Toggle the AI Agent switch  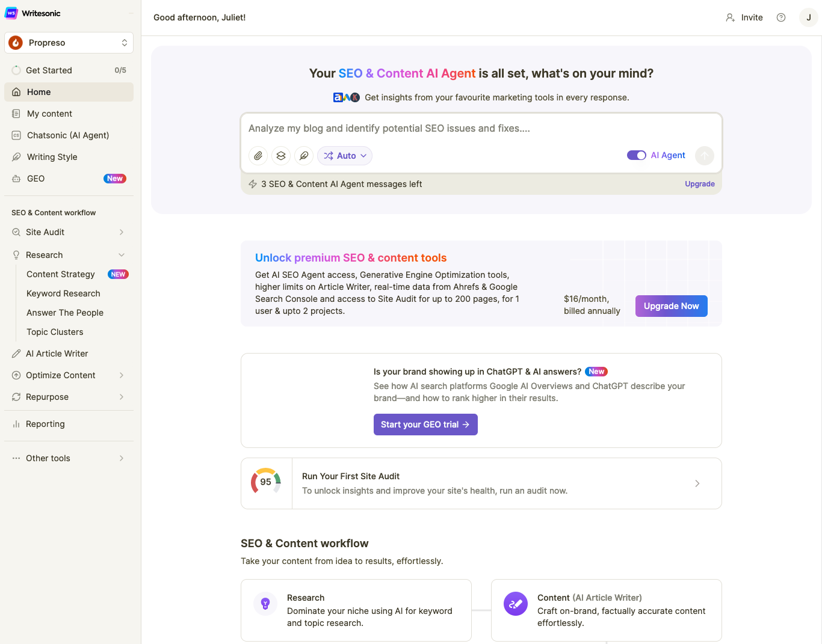[637, 155]
